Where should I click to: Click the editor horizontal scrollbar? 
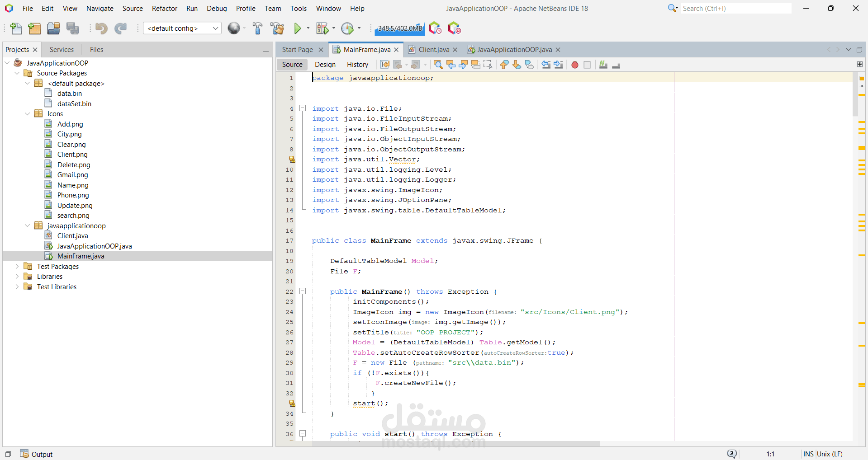tap(455, 444)
